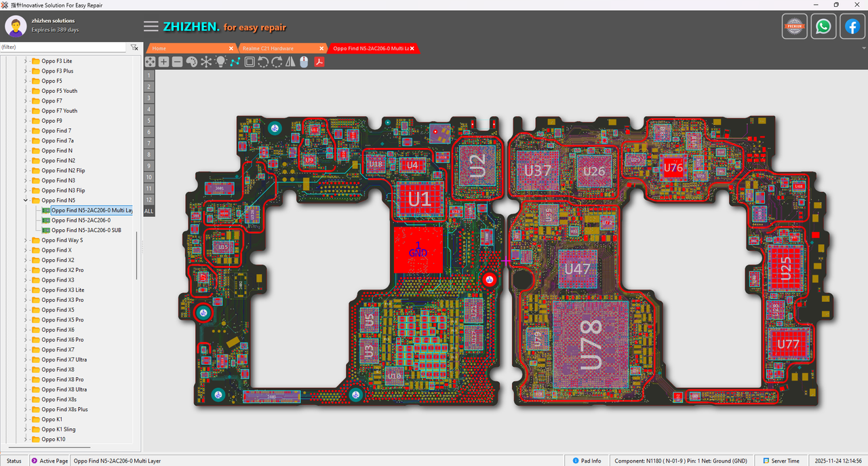Click the Server Time status entry

pyautogui.click(x=781, y=461)
